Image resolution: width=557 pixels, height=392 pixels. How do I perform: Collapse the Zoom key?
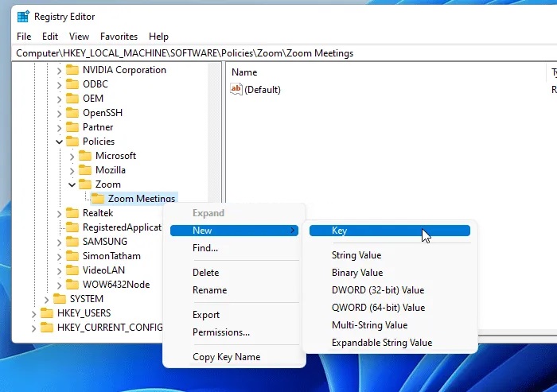coord(72,184)
